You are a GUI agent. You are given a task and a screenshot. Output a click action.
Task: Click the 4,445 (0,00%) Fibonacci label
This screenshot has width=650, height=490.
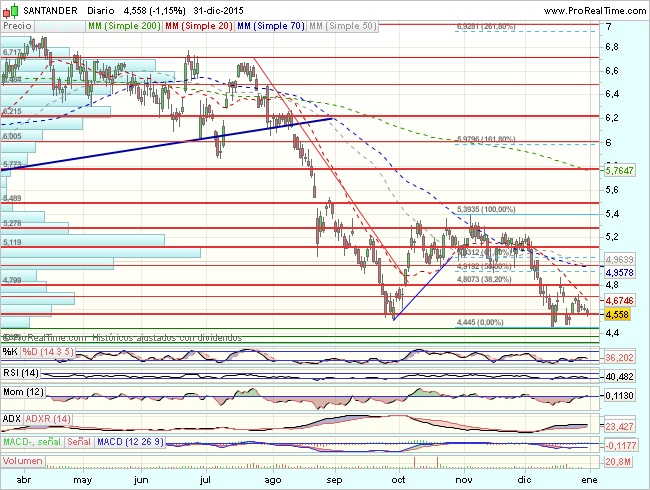pyautogui.click(x=480, y=322)
